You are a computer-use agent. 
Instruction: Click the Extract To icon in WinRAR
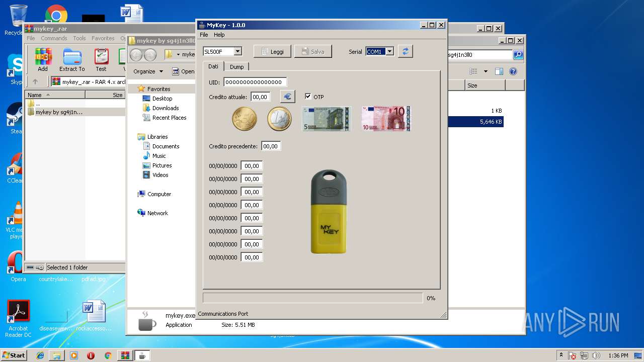72,60
